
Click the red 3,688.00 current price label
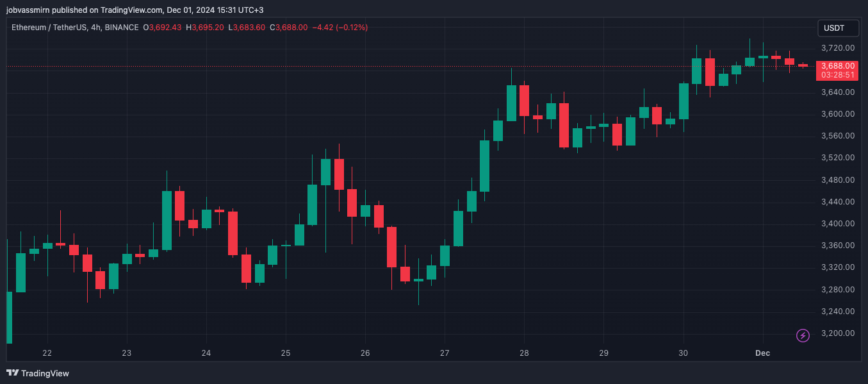tap(838, 66)
